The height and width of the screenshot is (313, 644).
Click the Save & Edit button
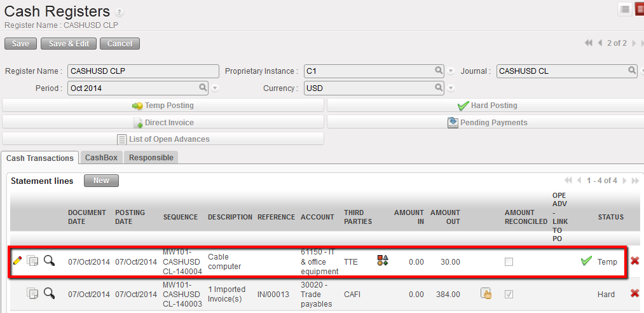[69, 44]
